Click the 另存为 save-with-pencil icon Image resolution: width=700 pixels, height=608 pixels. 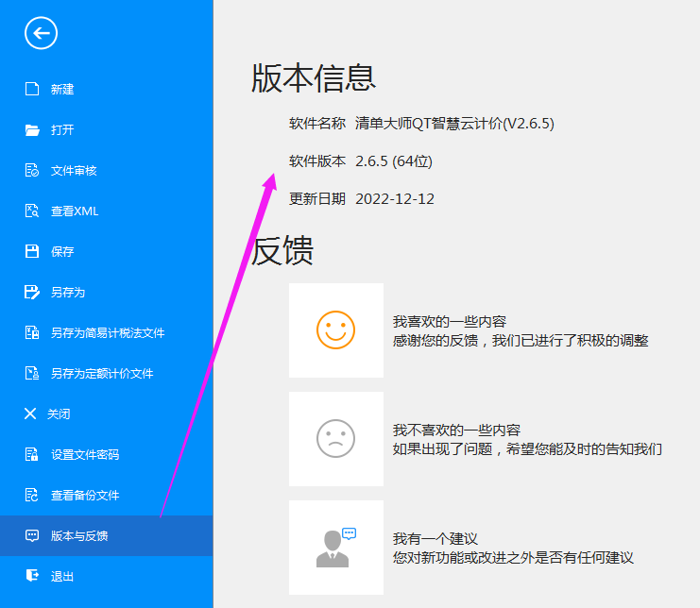(x=32, y=292)
